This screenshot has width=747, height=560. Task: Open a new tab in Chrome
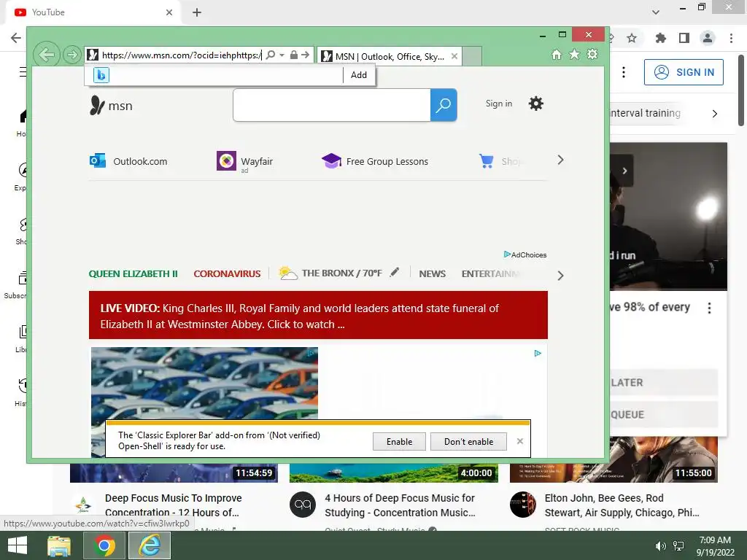(197, 12)
